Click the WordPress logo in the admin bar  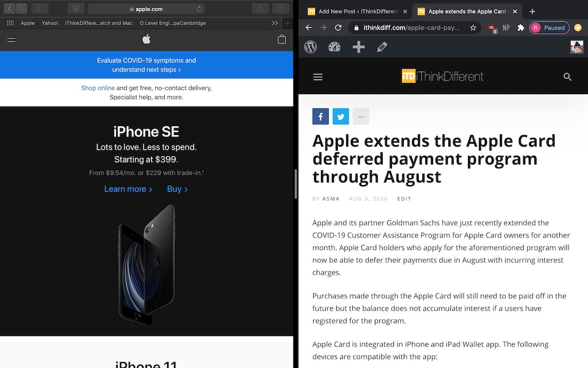[311, 47]
